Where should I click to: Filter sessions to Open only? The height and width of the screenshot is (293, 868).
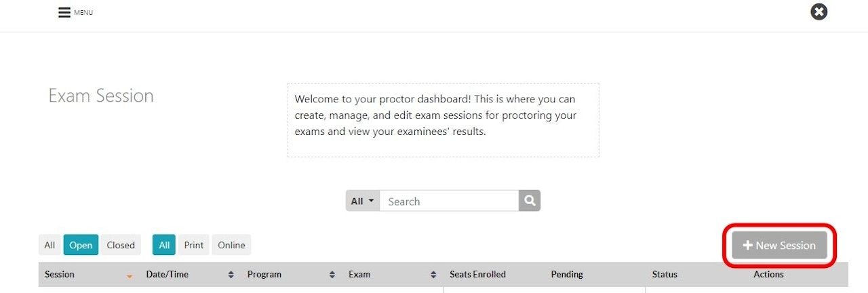tap(81, 245)
